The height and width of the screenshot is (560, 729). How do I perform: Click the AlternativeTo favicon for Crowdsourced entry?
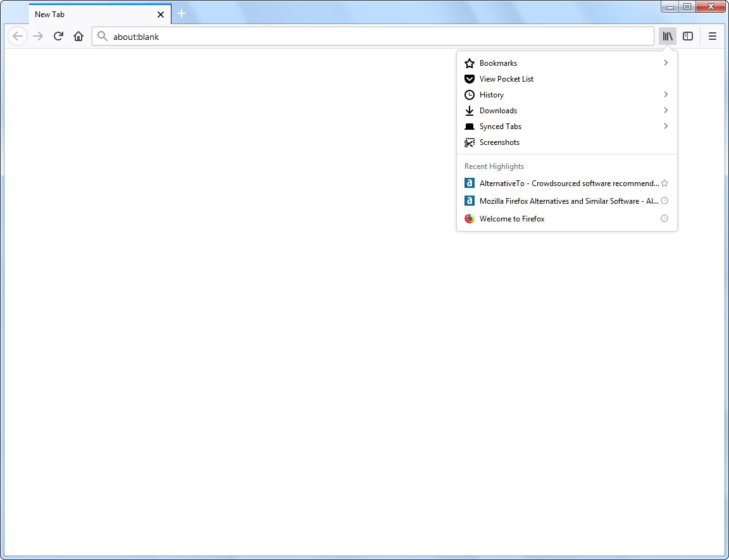click(470, 183)
